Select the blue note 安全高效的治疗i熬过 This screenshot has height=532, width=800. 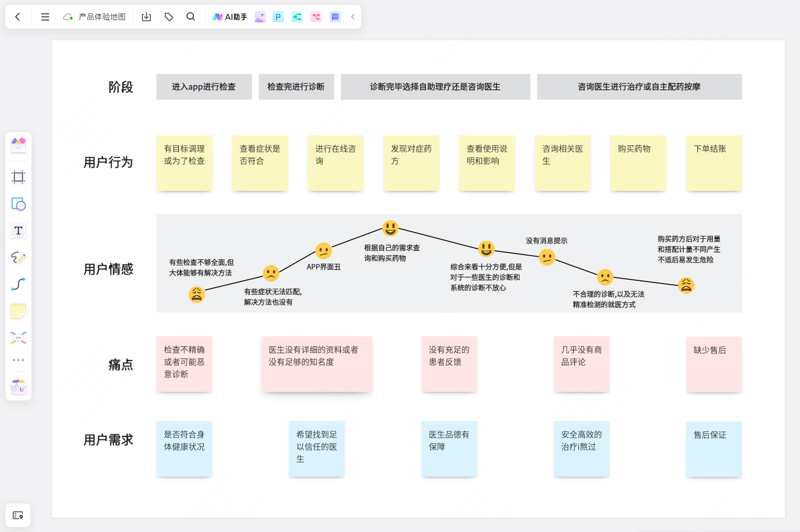[x=582, y=449]
